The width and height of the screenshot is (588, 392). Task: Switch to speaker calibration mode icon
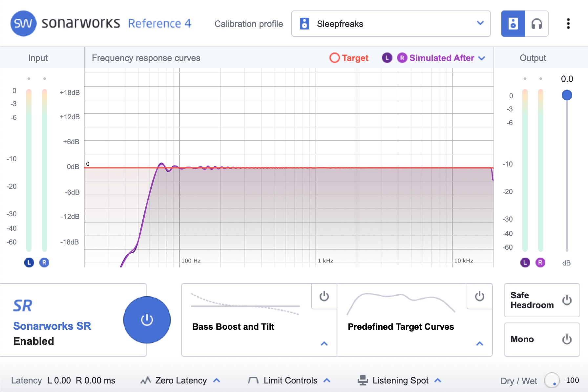coord(513,24)
